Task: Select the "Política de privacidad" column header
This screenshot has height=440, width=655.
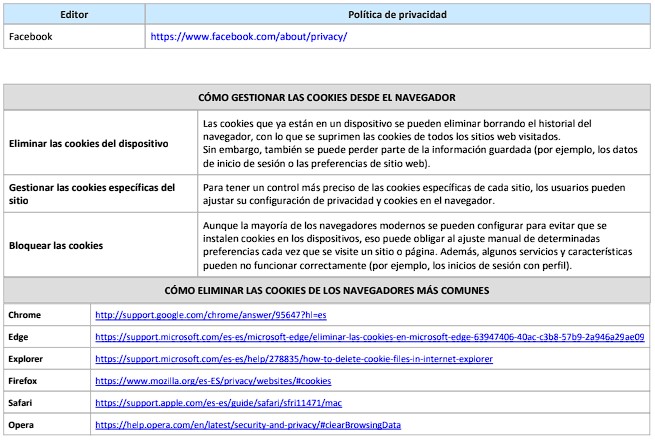Action: [x=396, y=15]
